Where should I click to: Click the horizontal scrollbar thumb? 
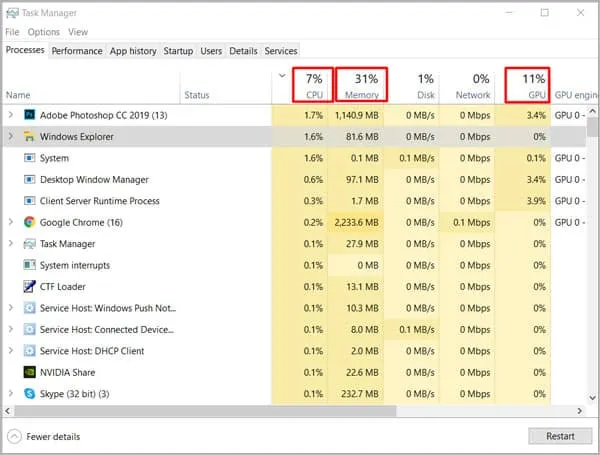tap(205, 411)
